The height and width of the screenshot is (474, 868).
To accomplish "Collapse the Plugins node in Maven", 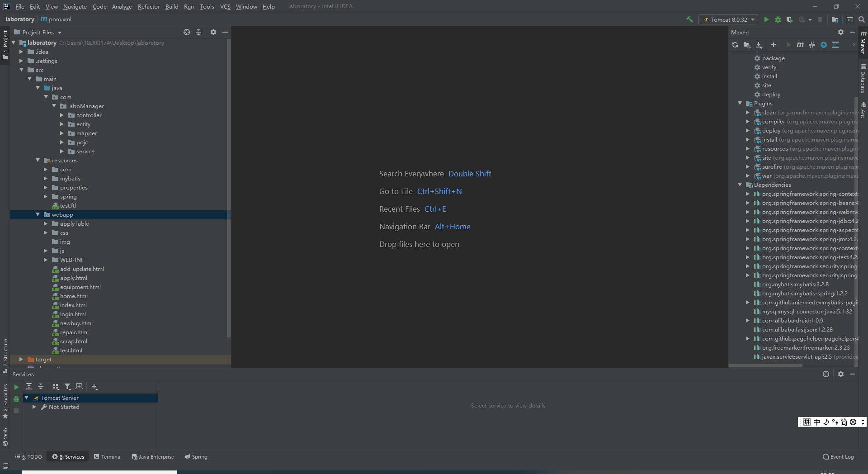I will [x=740, y=104].
